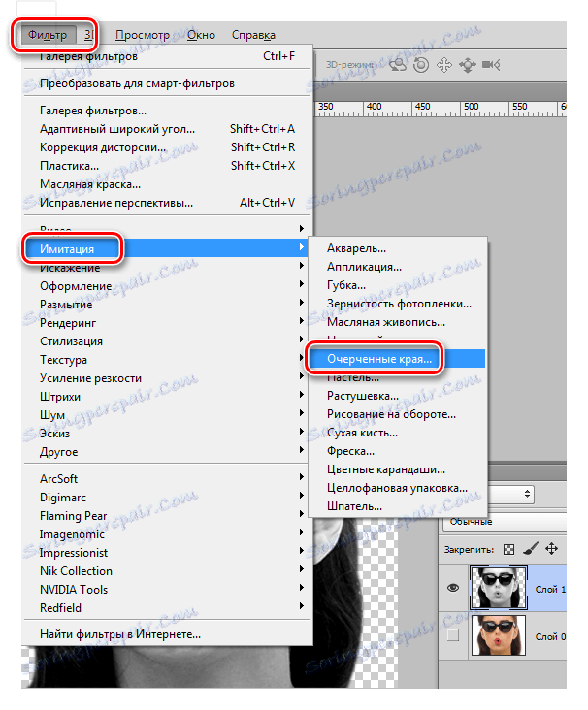Viewport: 588px width, 710px height.
Task: Open the Окно menu
Action: (201, 35)
